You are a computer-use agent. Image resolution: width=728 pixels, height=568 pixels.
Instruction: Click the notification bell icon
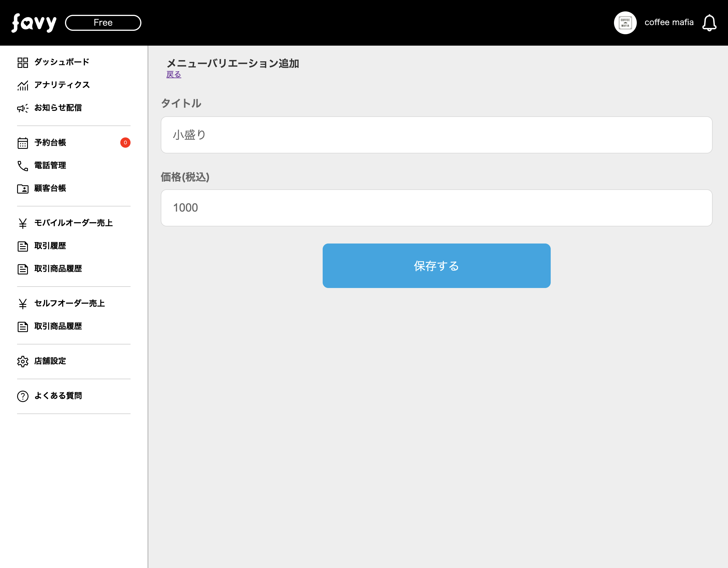tap(709, 23)
